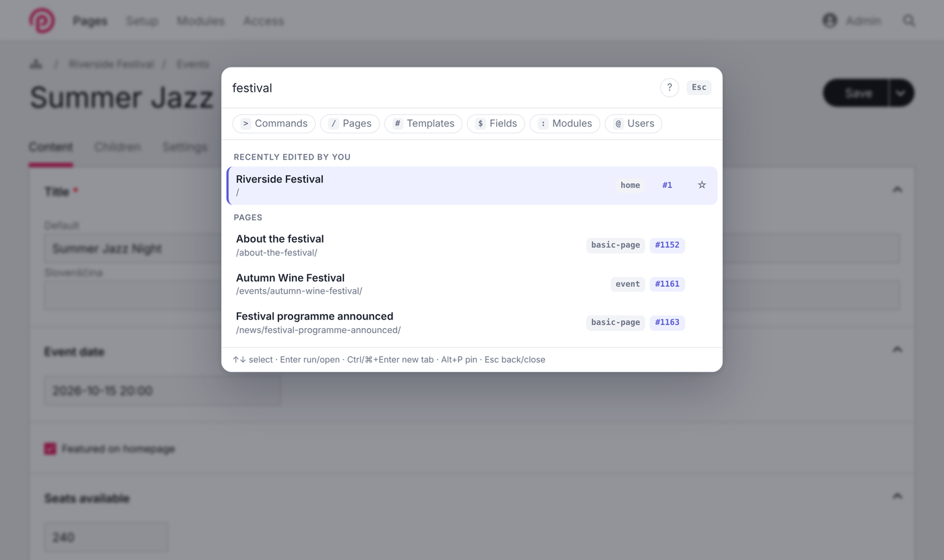Viewport: 944px width, 560px height.
Task: Click the search magnifier in the top bar
Action: [909, 21]
